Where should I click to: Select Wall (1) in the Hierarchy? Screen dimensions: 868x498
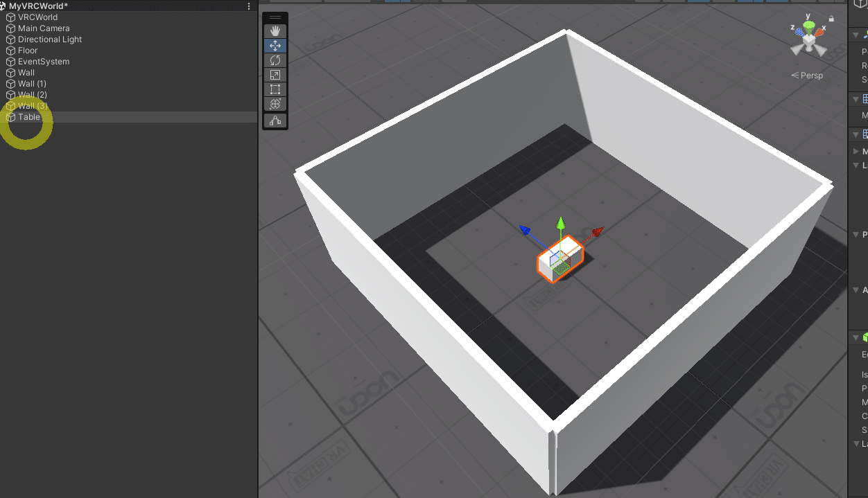(128, 84)
